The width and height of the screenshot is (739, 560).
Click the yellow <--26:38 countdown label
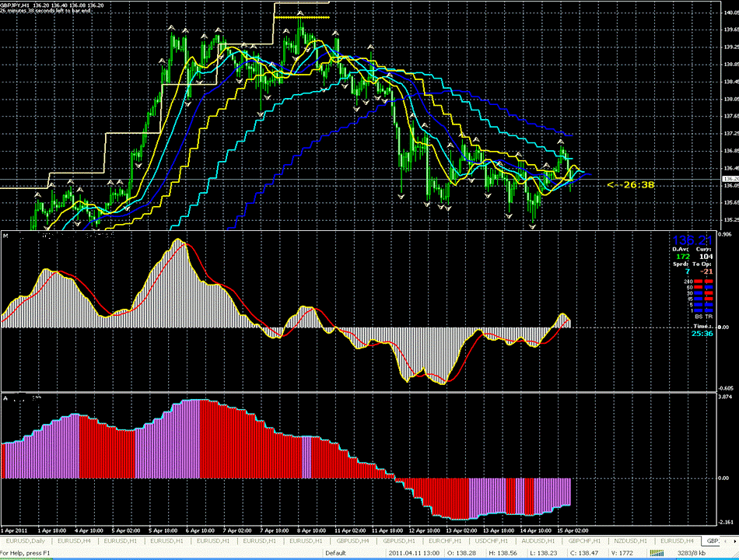coord(631,185)
